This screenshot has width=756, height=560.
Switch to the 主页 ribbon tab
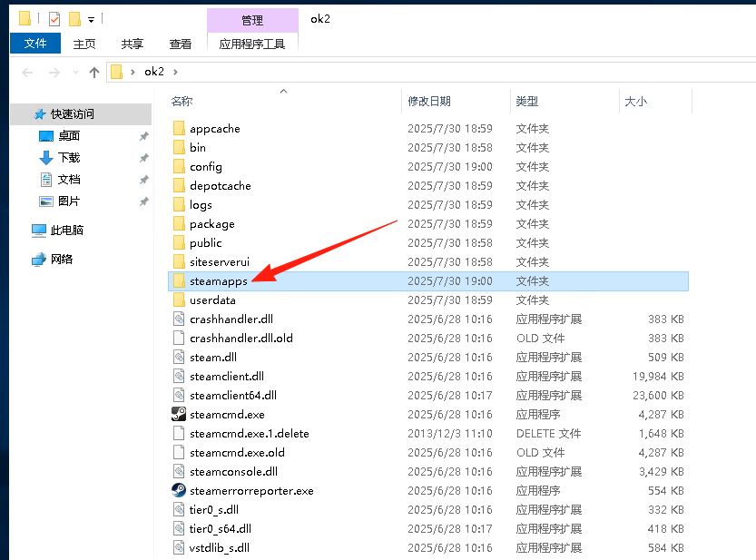[x=83, y=44]
